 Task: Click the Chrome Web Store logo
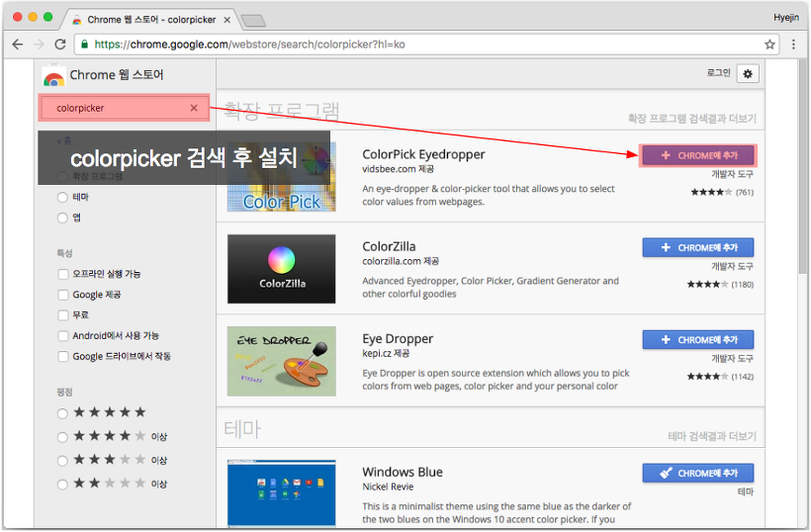click(53, 76)
